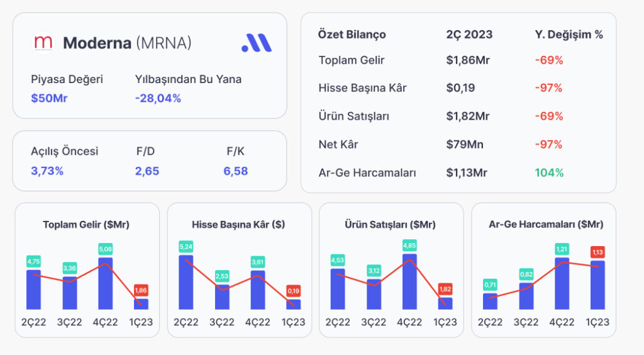Click the red 1,13 label in Ar-Ge chart
The width and height of the screenshot is (644, 355).
pyautogui.click(x=597, y=252)
